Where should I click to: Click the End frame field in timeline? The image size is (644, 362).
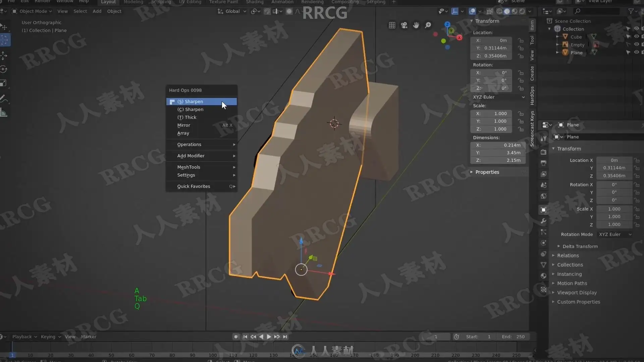(513, 337)
